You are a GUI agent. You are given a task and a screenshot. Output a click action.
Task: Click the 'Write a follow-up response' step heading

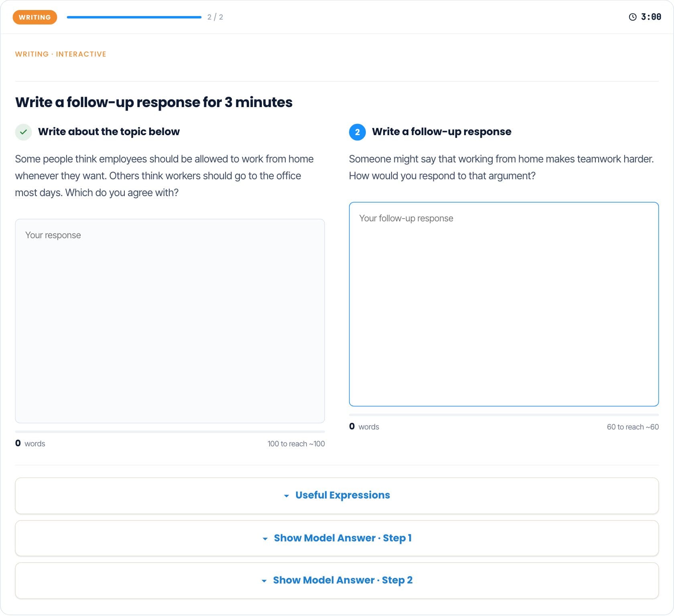coord(442,132)
